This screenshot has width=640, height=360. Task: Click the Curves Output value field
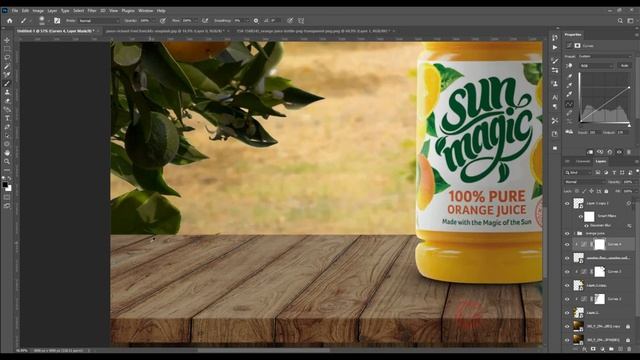(x=622, y=133)
